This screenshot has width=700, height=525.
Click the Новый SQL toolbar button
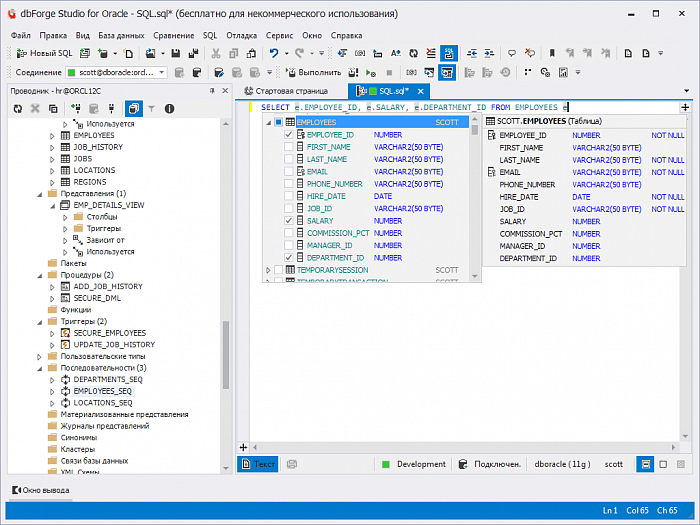click(x=44, y=53)
